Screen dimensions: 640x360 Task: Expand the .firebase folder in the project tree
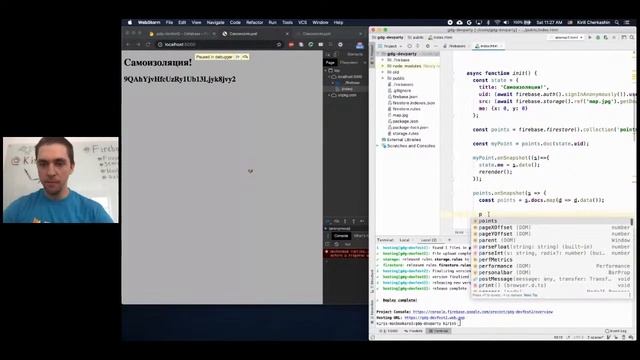point(383,60)
